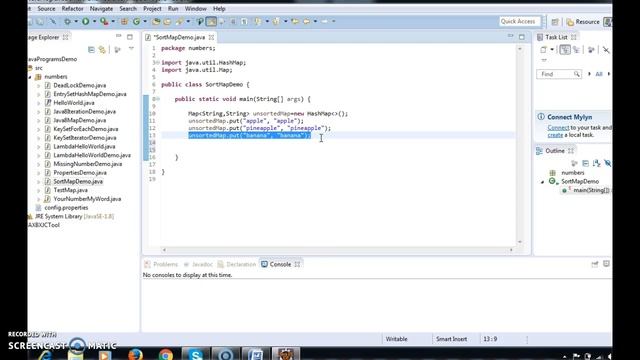
Task: Open Internet Explorer from the taskbar
Action: (45, 354)
